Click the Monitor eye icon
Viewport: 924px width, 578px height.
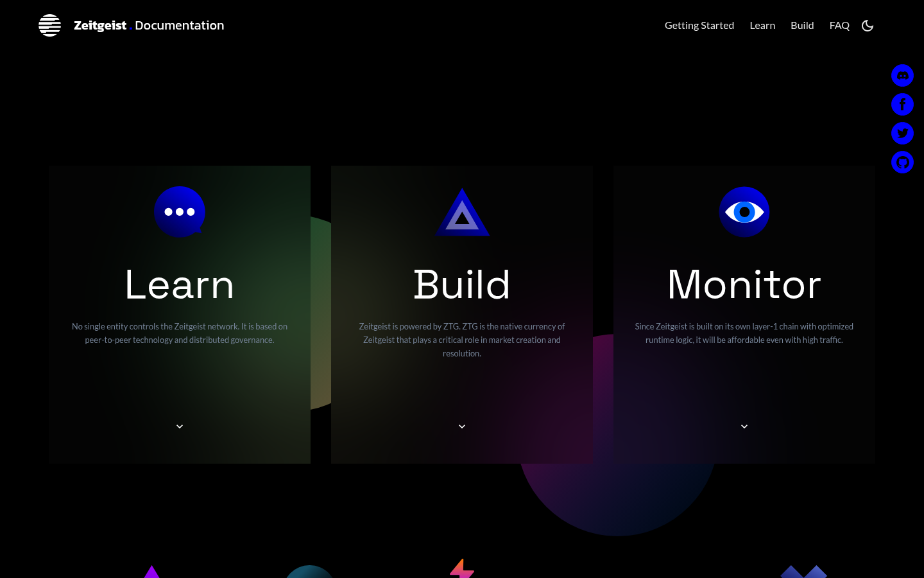(744, 212)
